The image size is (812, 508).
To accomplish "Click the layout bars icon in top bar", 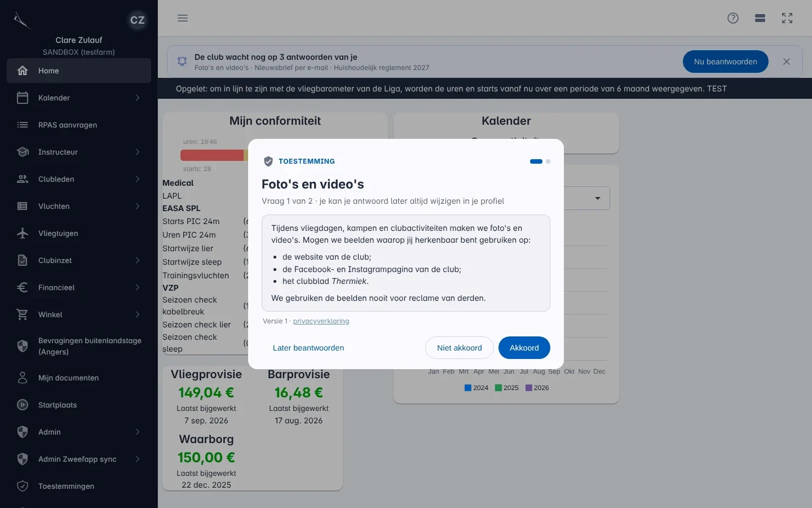I will point(760,18).
